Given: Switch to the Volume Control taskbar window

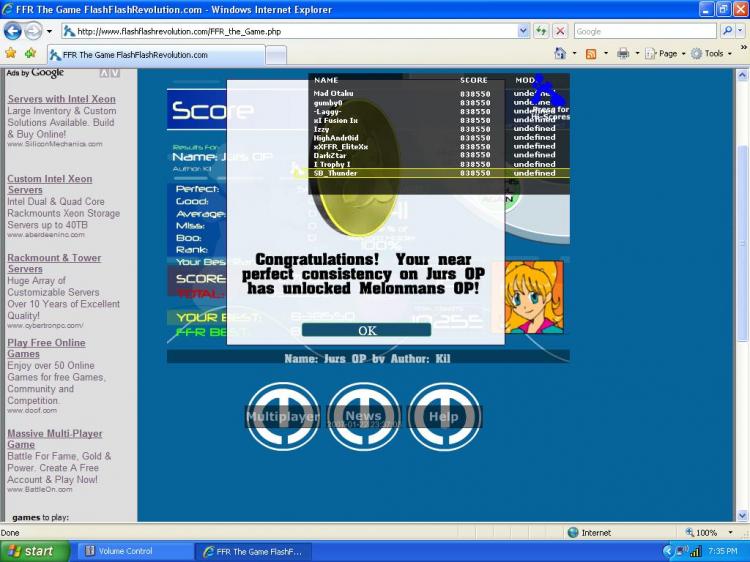Looking at the screenshot, I should (x=135, y=551).
